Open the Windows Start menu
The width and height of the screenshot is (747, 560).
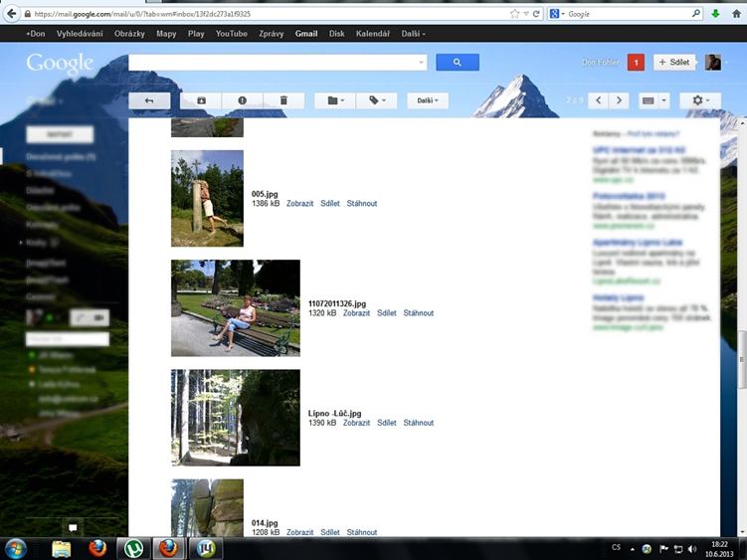16,549
